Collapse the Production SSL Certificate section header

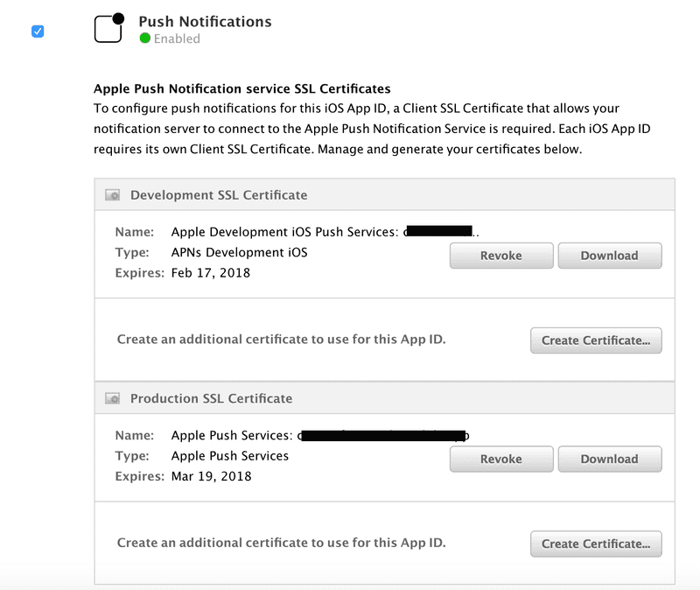213,397
